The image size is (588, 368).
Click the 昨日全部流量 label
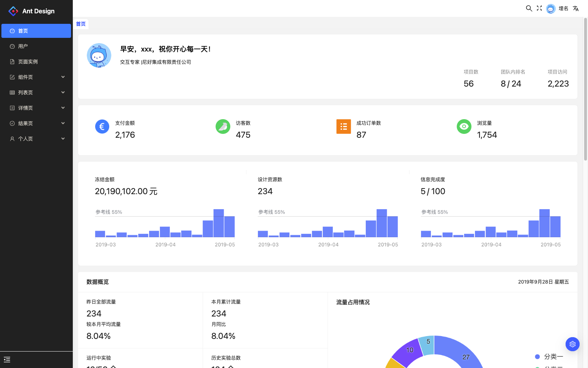tap(101, 302)
